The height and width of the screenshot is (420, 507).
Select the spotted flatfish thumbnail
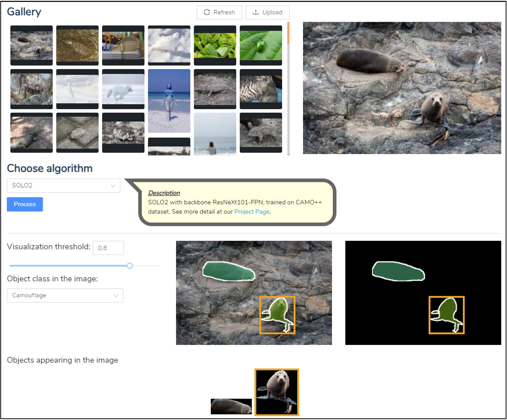77,45
